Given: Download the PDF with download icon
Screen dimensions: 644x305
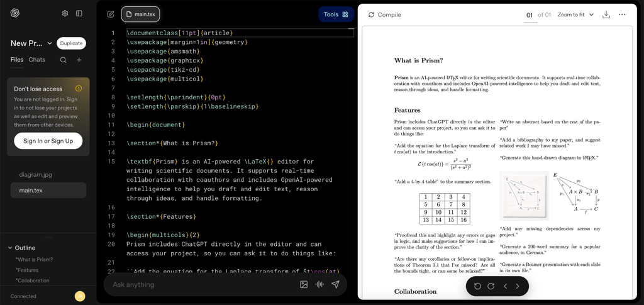Looking at the screenshot, I should [606, 14].
